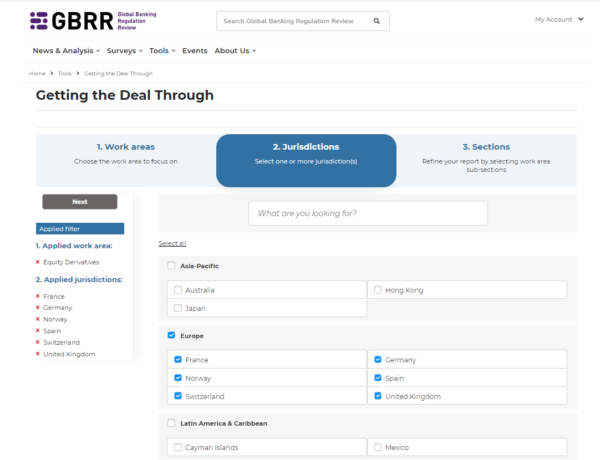Click Getting the Deal Through breadcrumb
Viewport: 600px width, 460px height.
tap(118, 73)
